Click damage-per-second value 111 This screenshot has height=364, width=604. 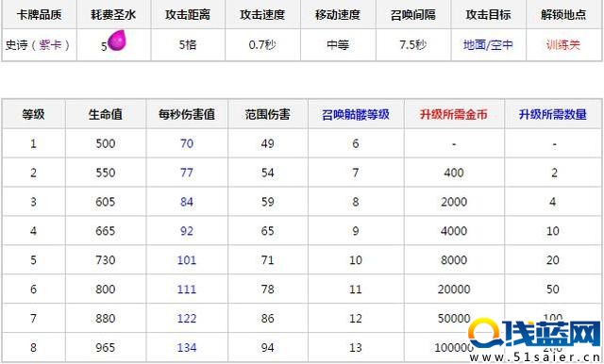point(187,289)
